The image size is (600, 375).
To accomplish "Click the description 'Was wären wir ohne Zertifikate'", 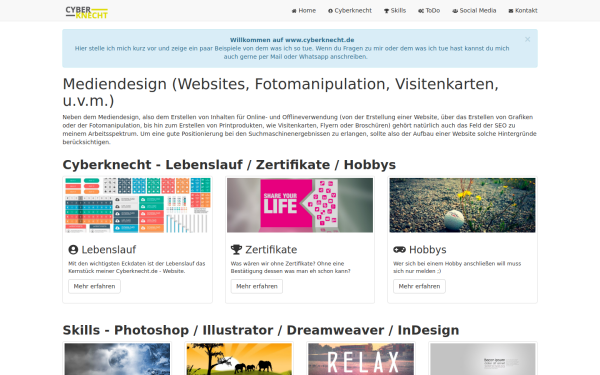I will (x=290, y=267).
